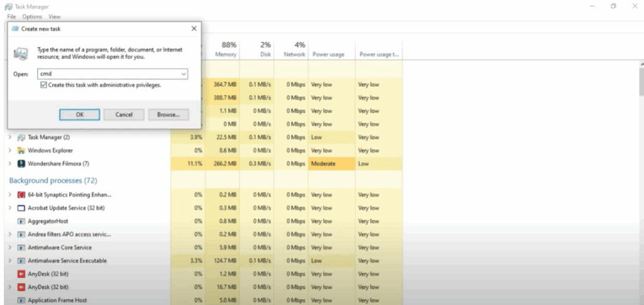
Task: Click the Acrobat Update Service icon
Action: (x=21, y=208)
